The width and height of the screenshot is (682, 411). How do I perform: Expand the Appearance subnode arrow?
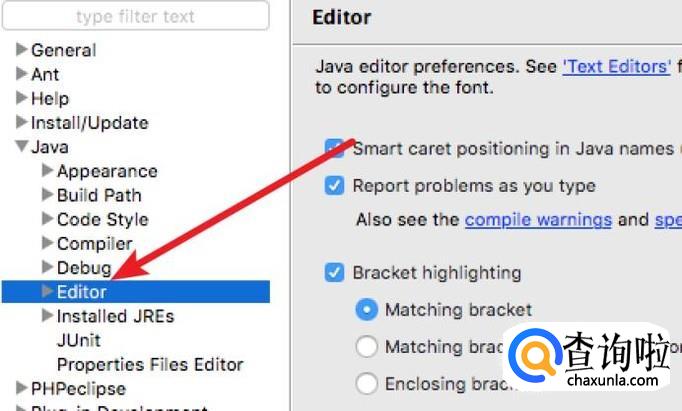tap(47, 171)
